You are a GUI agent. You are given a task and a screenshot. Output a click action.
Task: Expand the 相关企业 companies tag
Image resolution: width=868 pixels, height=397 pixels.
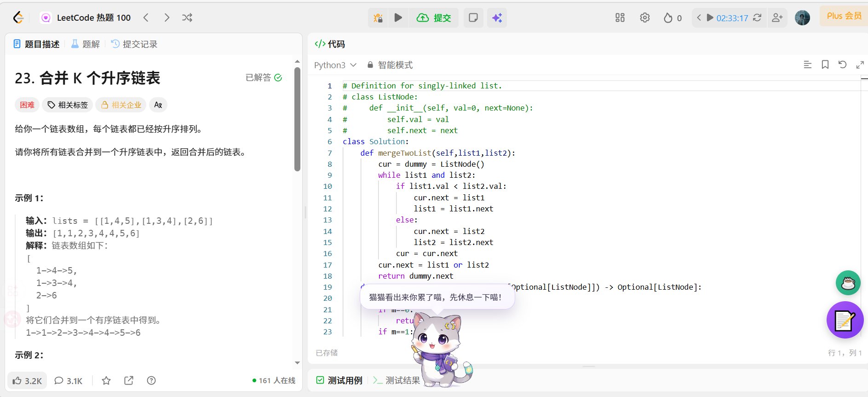click(x=121, y=105)
